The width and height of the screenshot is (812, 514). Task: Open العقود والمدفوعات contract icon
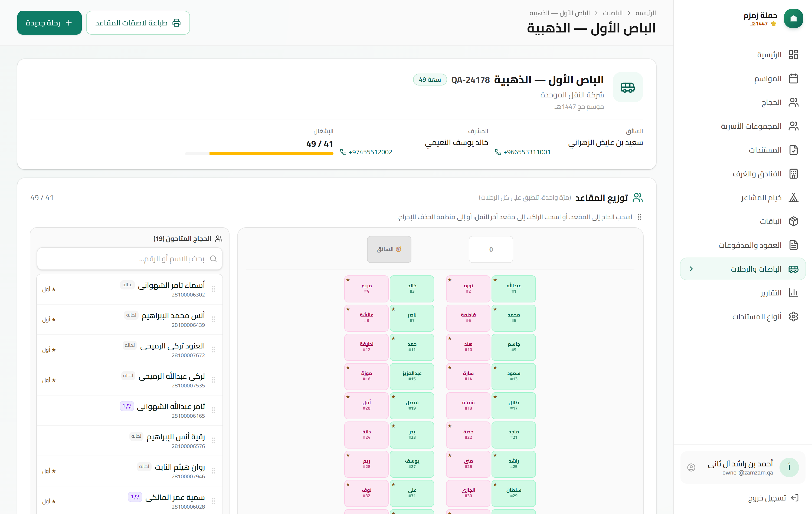pyautogui.click(x=793, y=245)
